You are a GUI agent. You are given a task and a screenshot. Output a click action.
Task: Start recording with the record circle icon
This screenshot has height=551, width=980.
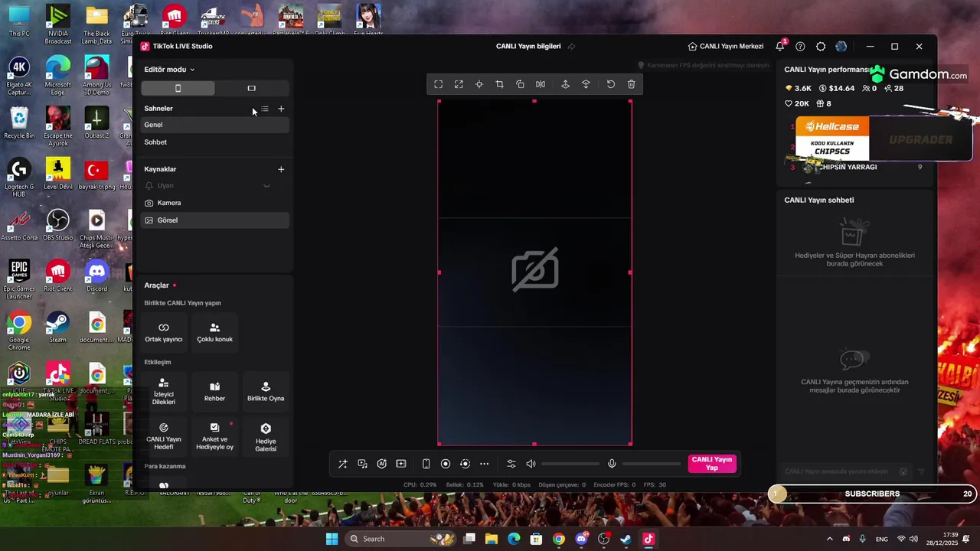(x=446, y=464)
